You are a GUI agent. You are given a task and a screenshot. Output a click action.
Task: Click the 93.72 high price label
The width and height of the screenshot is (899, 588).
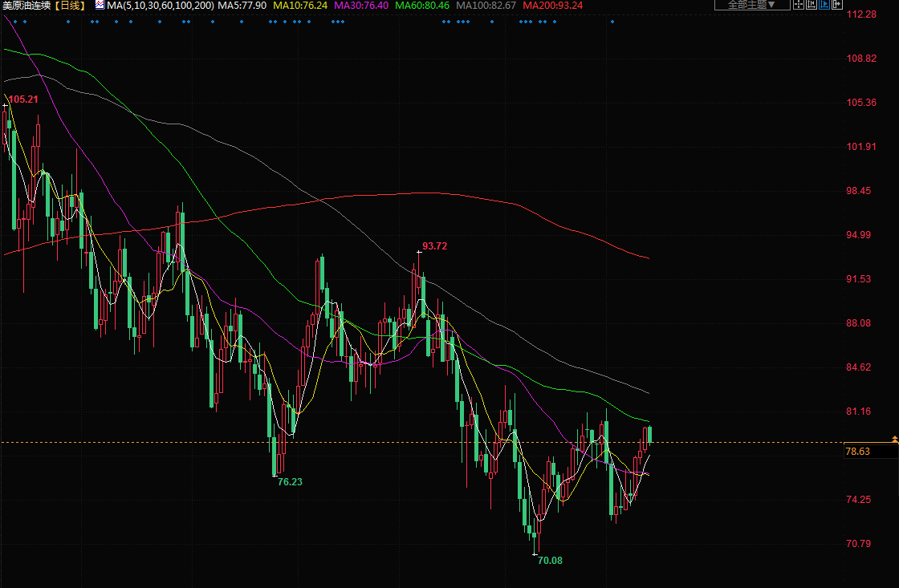(434, 246)
